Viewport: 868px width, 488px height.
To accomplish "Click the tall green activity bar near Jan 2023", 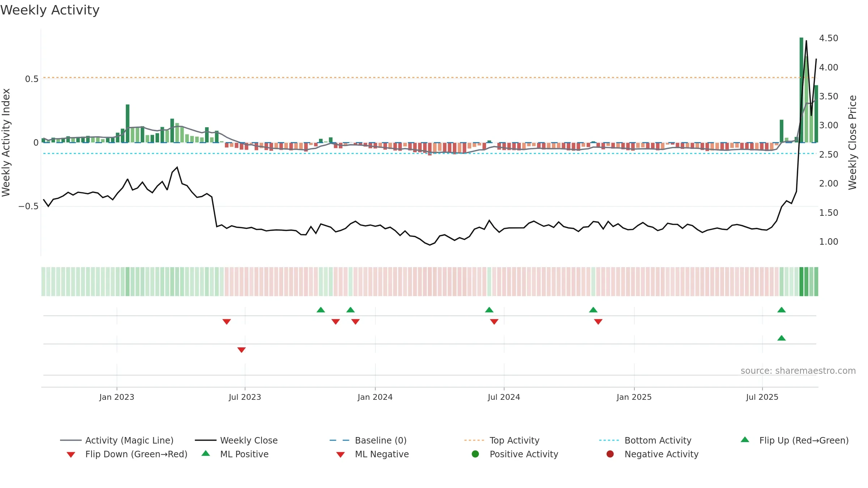I will 128,124.
